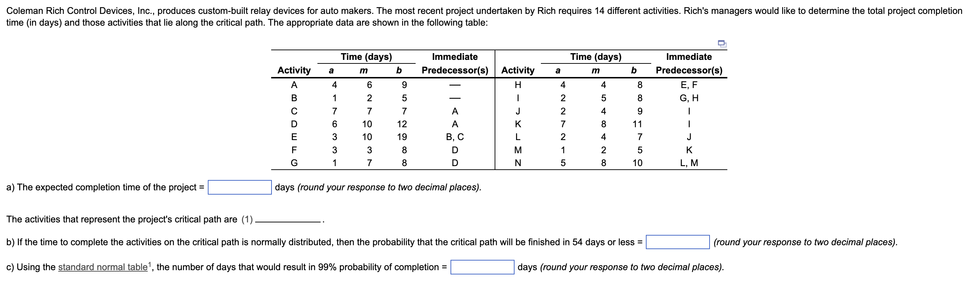Open the standard normal table link

coord(102,267)
